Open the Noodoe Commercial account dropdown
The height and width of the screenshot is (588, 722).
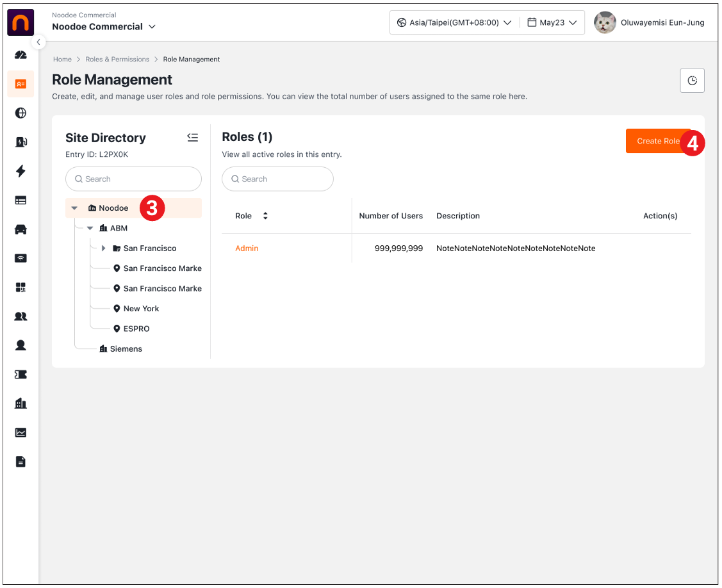[104, 27]
